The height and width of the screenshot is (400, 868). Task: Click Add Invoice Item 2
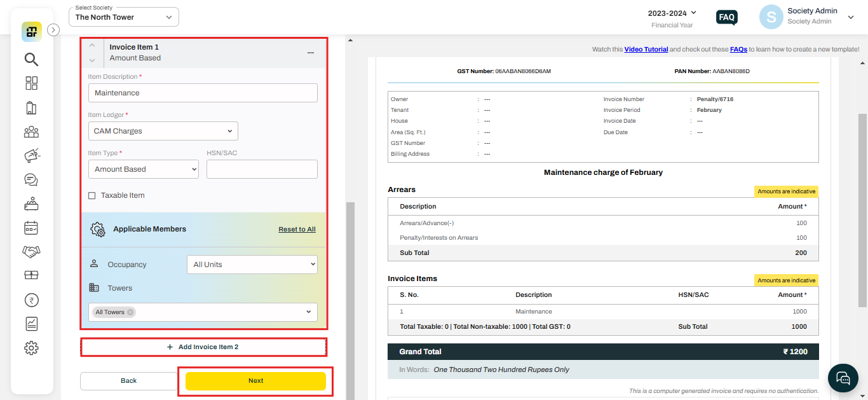coord(203,347)
